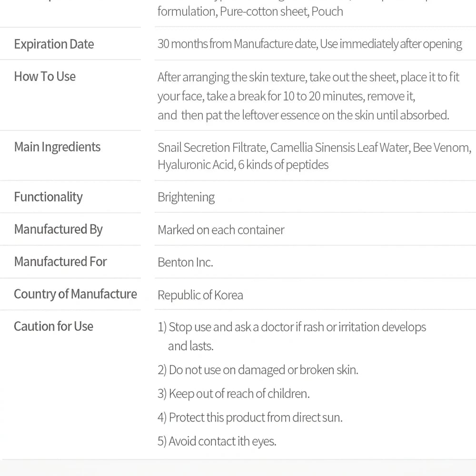Click the Main Ingredients label
The image size is (476, 476).
(x=58, y=147)
